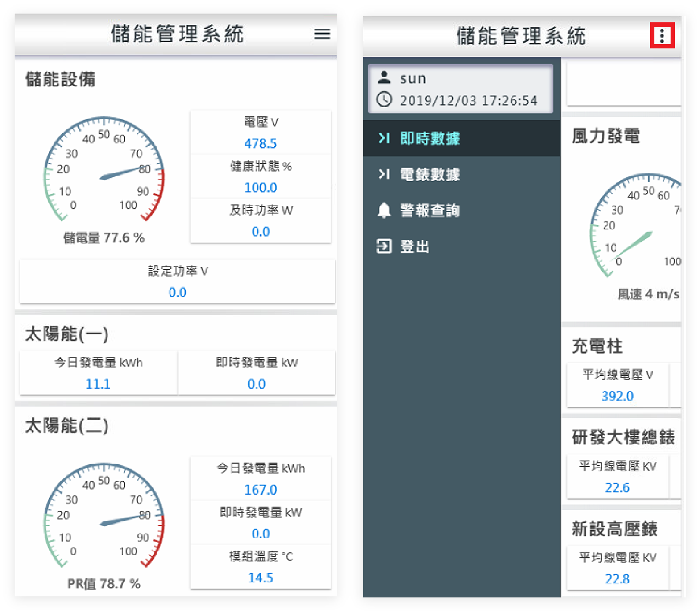The image size is (700, 611).
Task: Click 登出 to log out
Action: tap(414, 246)
